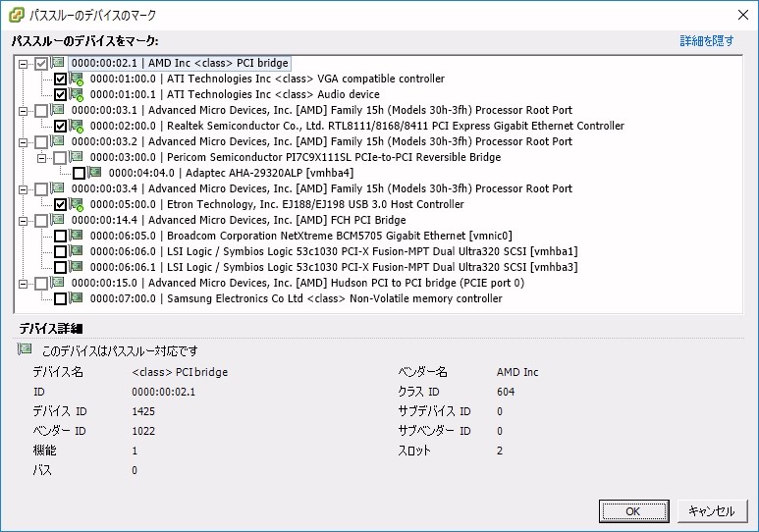Select the FCH PCI Bridge row text
This screenshot has width=759, height=532.
pyautogui.click(x=239, y=220)
